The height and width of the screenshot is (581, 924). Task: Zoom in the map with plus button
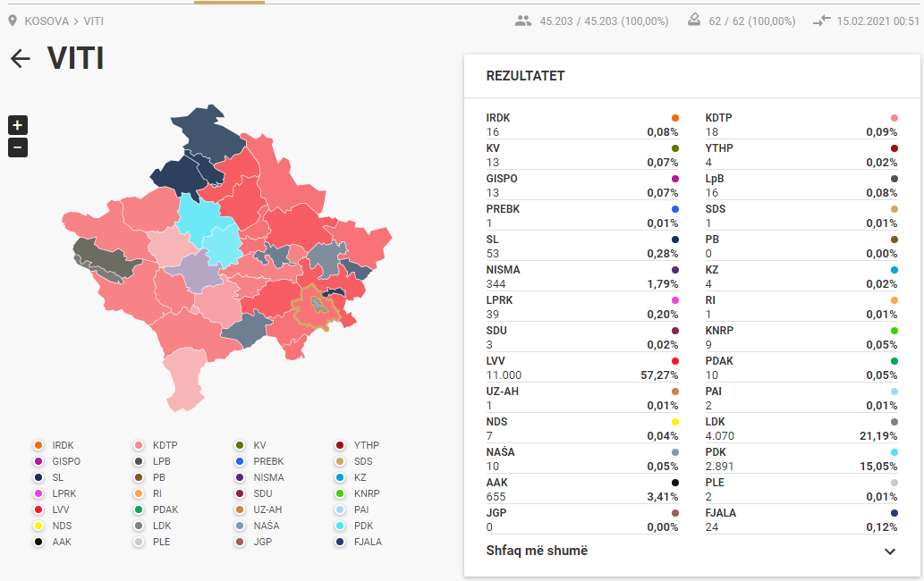(x=18, y=125)
